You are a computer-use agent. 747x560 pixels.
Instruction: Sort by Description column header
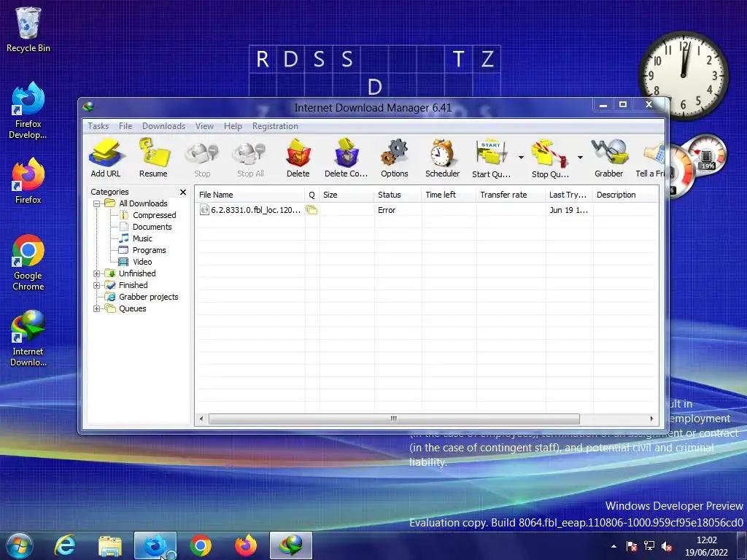pos(626,195)
